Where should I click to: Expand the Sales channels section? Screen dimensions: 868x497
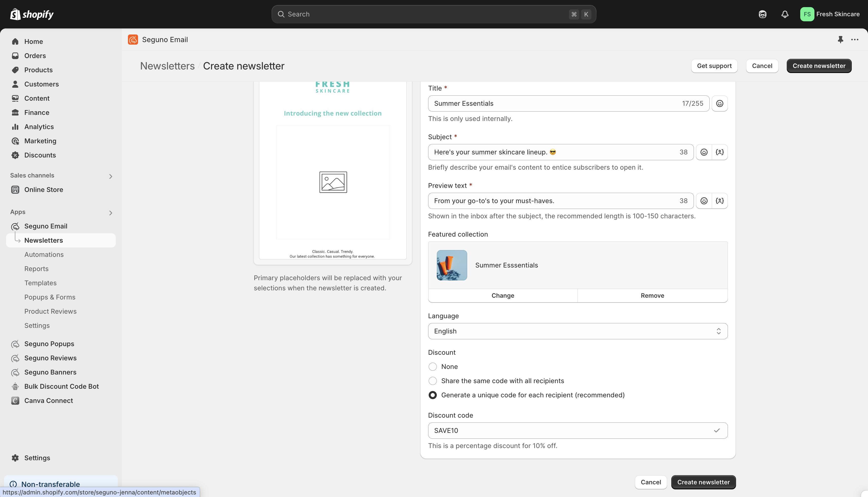[110, 176]
